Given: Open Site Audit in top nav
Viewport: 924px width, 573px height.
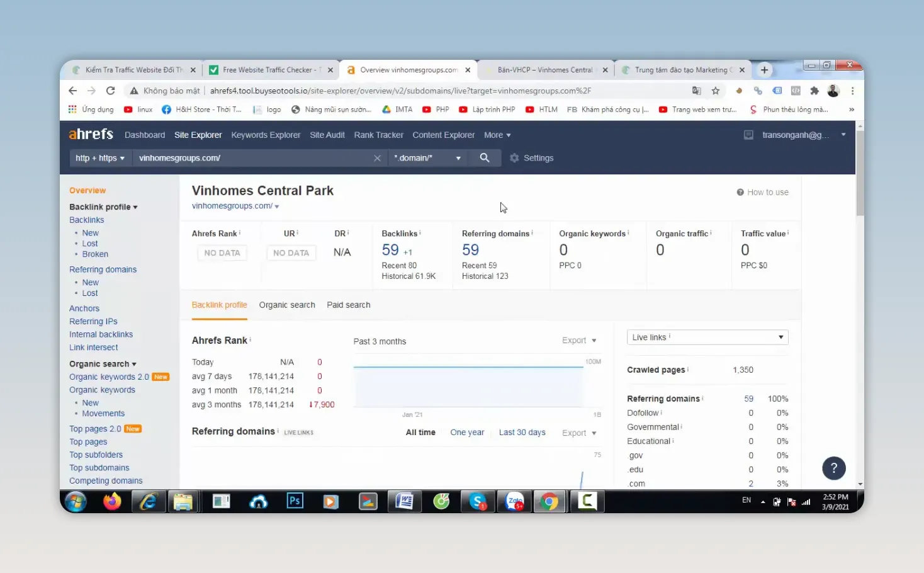Looking at the screenshot, I should tap(327, 135).
